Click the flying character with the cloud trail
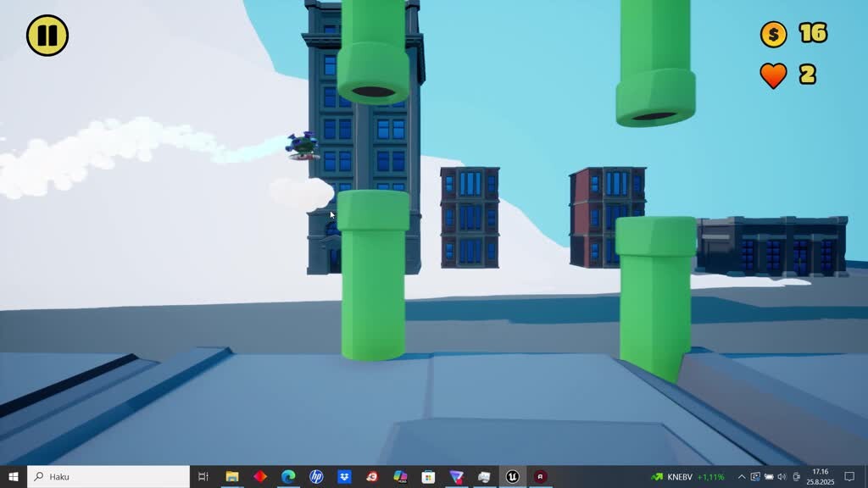This screenshot has height=488, width=868. tap(303, 146)
